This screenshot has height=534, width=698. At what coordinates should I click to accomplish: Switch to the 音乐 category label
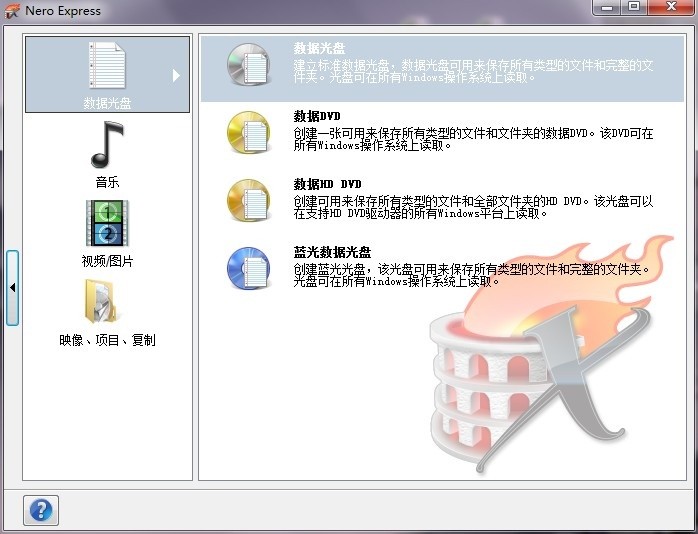[107, 182]
